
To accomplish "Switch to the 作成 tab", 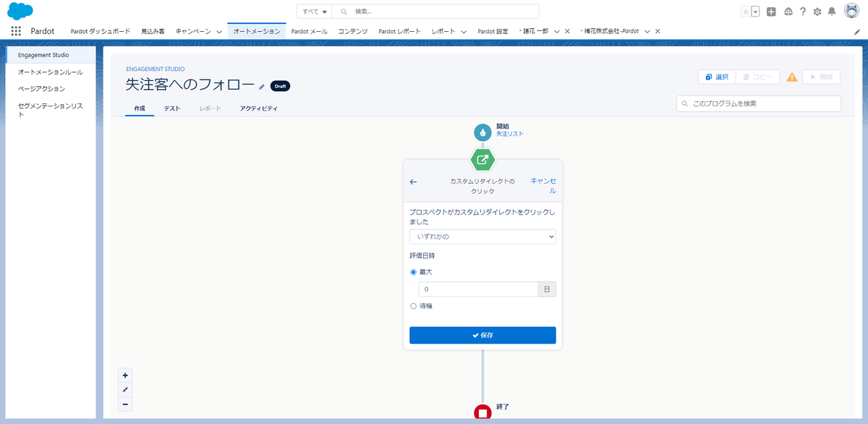I will click(x=140, y=109).
